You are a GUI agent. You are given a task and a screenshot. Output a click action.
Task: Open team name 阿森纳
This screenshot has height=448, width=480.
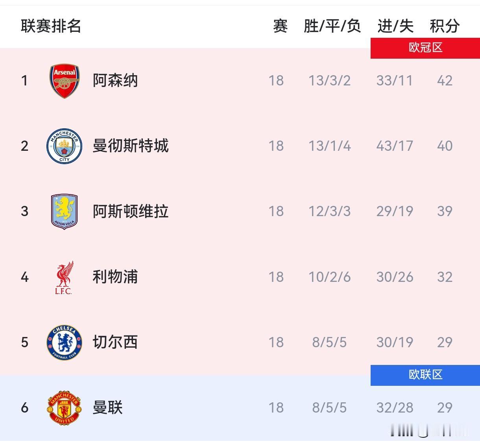pos(115,80)
